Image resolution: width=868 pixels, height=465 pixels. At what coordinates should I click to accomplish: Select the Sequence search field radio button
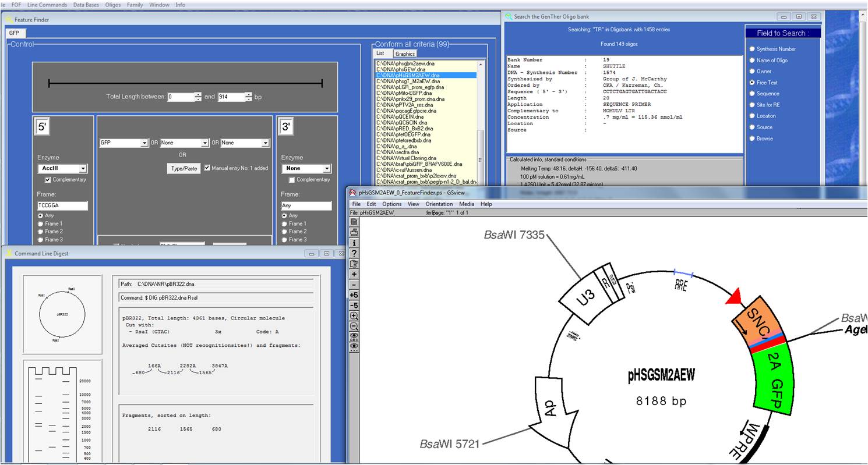(x=752, y=94)
